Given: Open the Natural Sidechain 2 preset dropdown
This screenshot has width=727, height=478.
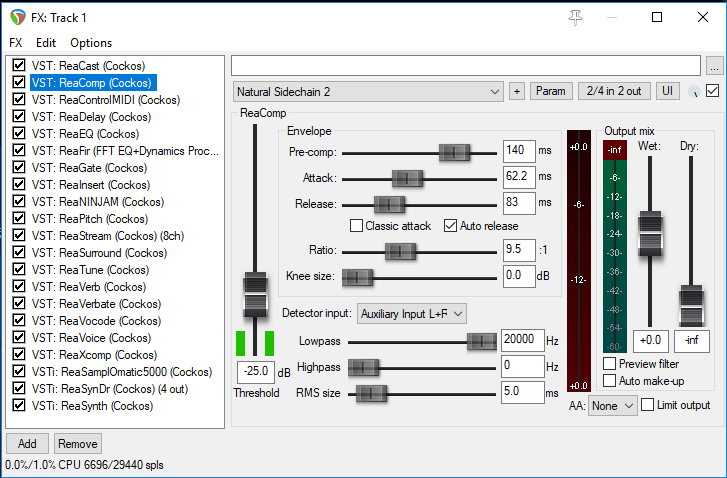Looking at the screenshot, I should click(368, 92).
